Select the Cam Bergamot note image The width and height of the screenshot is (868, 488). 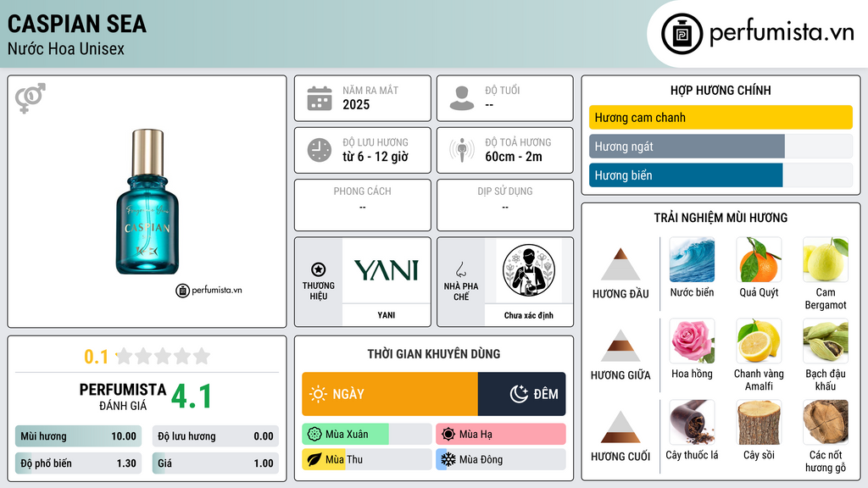coord(826,260)
